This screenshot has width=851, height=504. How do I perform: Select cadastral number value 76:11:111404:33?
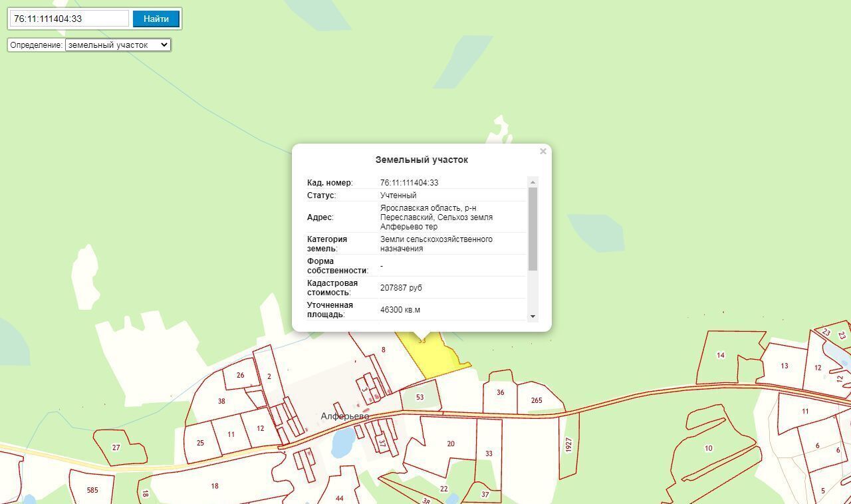tap(409, 183)
